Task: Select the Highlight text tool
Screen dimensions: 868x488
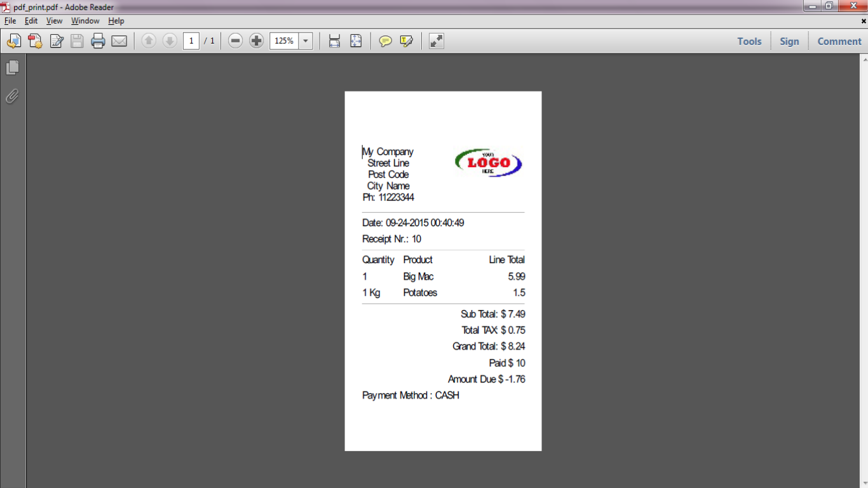Action: click(x=407, y=41)
